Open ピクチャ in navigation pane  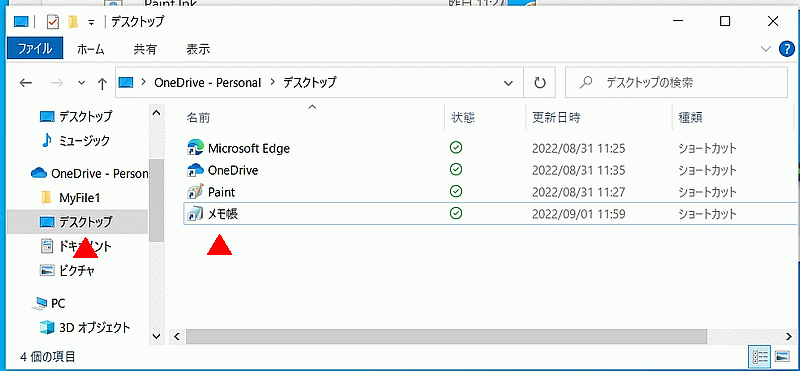pos(67,271)
